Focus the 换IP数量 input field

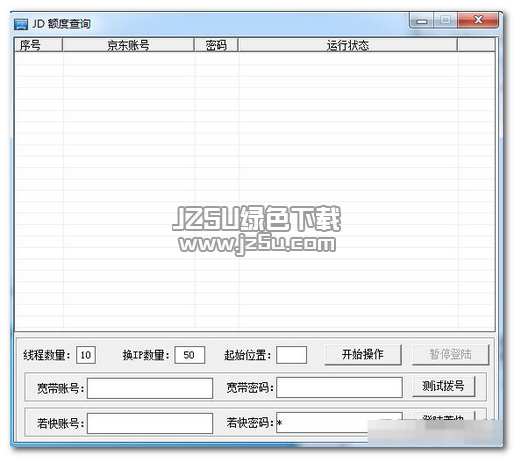coord(190,355)
